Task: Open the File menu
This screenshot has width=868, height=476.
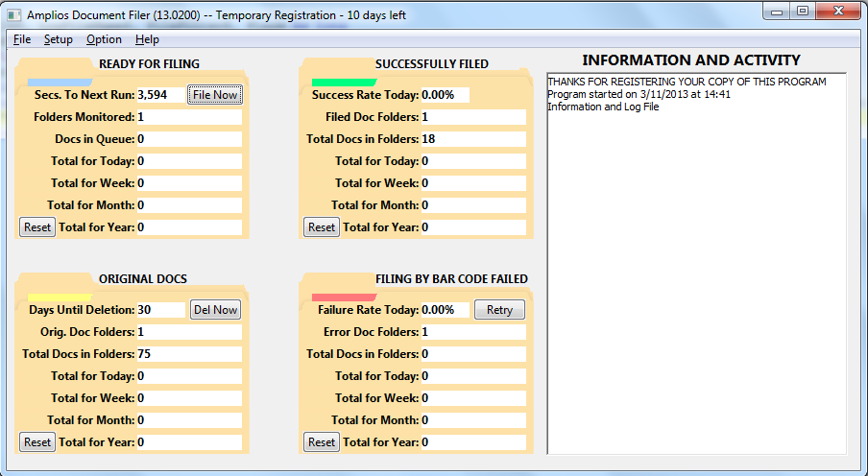Action: click(x=22, y=39)
